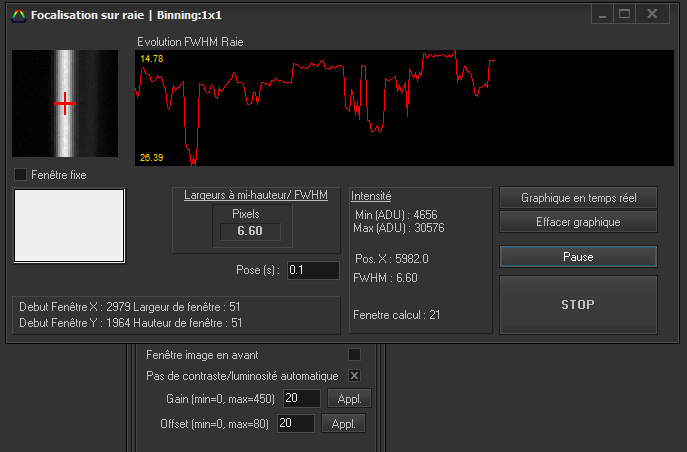Maximize the Focalisation sur raie window
687x452 pixels.
(x=625, y=14)
